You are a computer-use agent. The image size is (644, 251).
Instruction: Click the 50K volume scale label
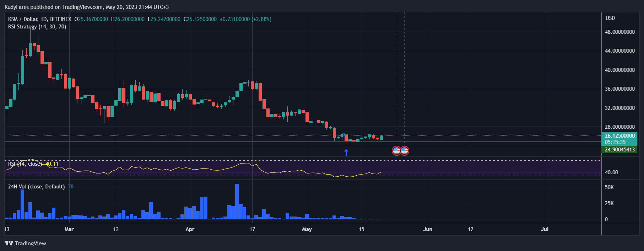(609, 187)
